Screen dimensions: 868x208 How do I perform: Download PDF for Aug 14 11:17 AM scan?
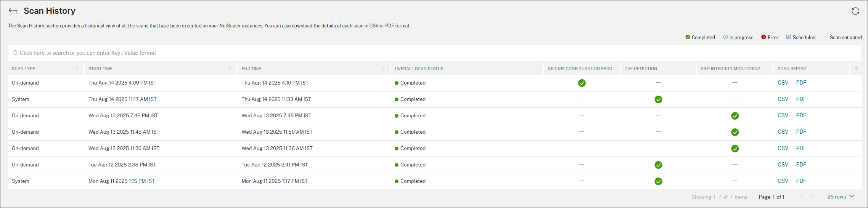801,99
